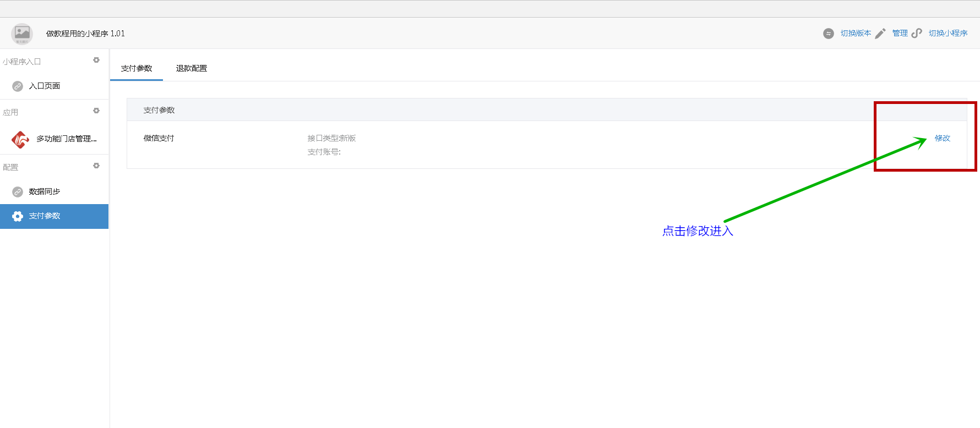Switch to the 退款配置 tab
The width and height of the screenshot is (980, 428).
192,69
